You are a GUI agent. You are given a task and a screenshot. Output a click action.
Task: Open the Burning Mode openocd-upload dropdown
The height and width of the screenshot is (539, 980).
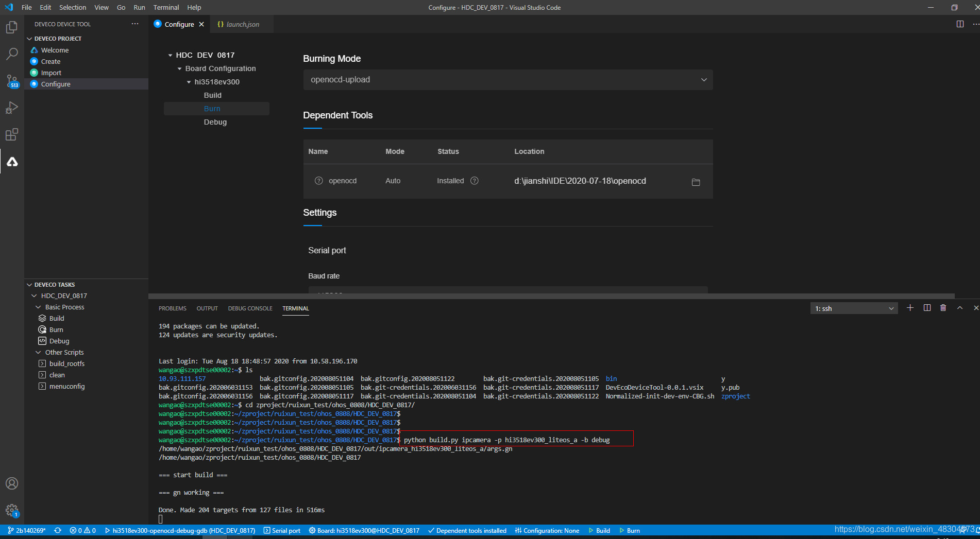pos(508,80)
